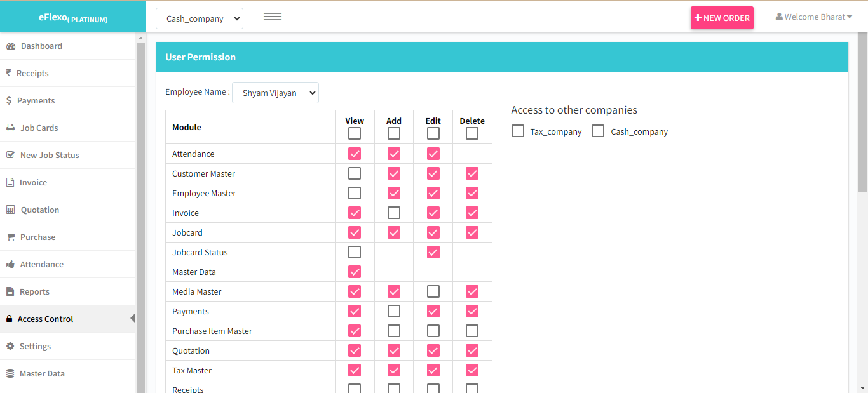Viewport: 868px width, 393px height.
Task: Click the dollar icon beside Payments
Action: click(x=9, y=100)
